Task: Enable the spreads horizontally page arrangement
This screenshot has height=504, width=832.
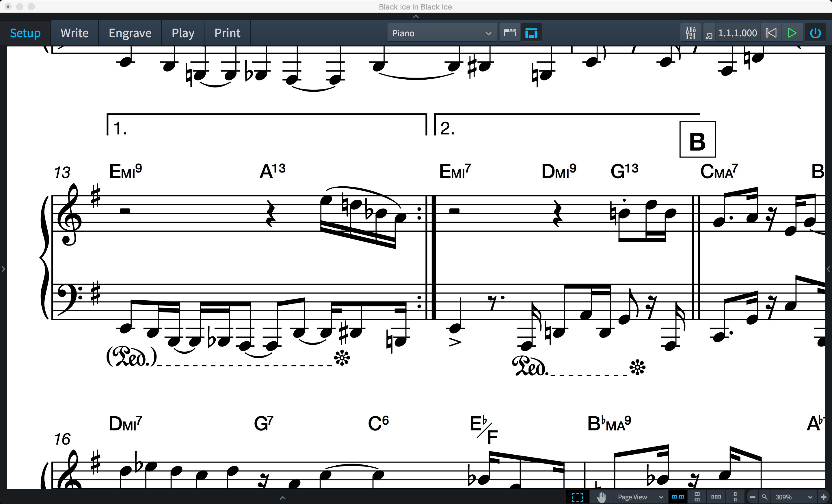Action: tap(678, 497)
